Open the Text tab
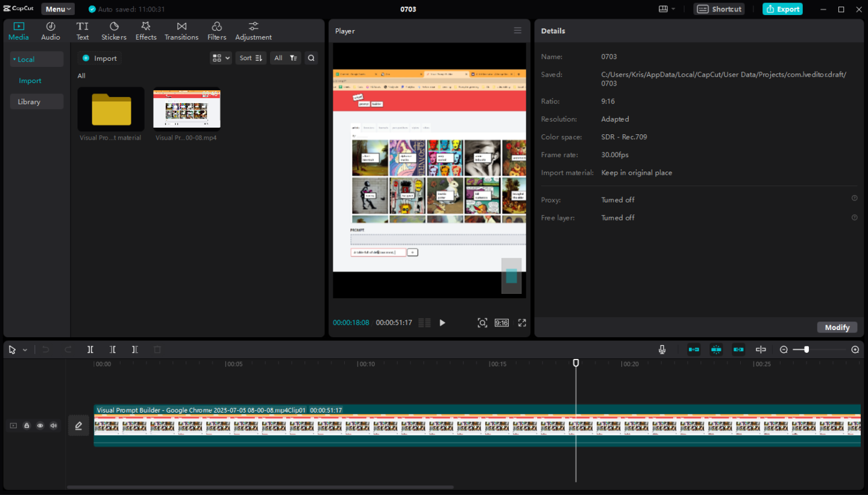This screenshot has height=495, width=868. tap(83, 31)
